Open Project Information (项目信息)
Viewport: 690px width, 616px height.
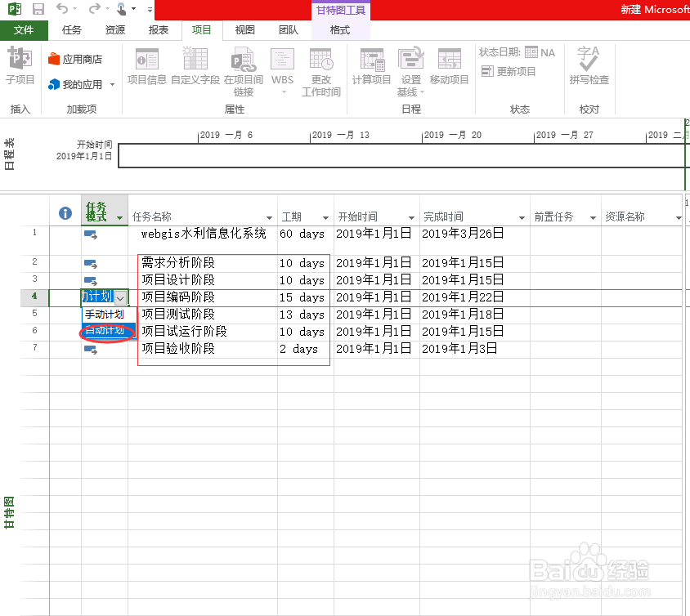(146, 66)
